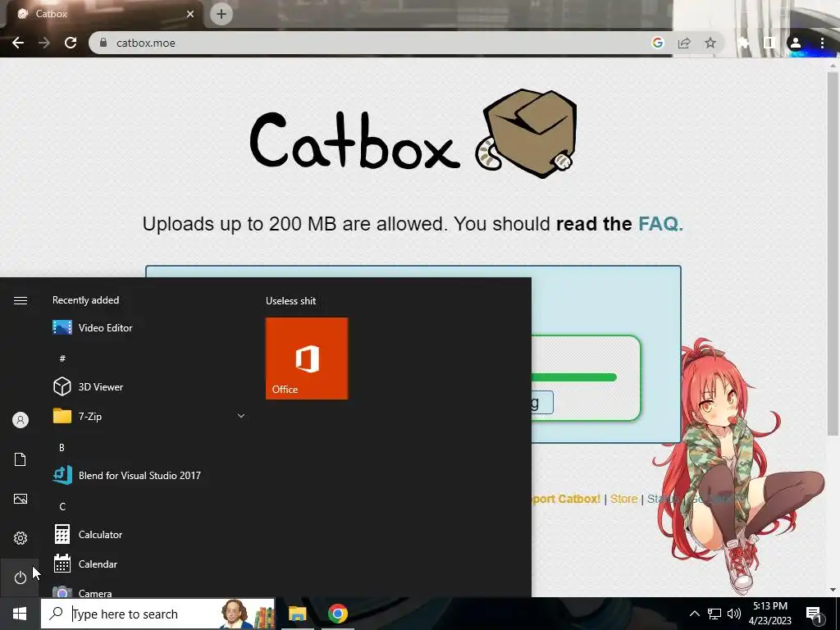This screenshot has height=630, width=840.
Task: Click the green upload progress bar
Action: click(x=573, y=377)
